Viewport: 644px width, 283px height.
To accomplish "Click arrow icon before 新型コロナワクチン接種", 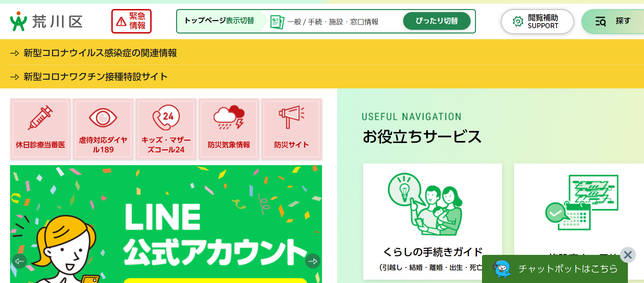I will (14, 77).
